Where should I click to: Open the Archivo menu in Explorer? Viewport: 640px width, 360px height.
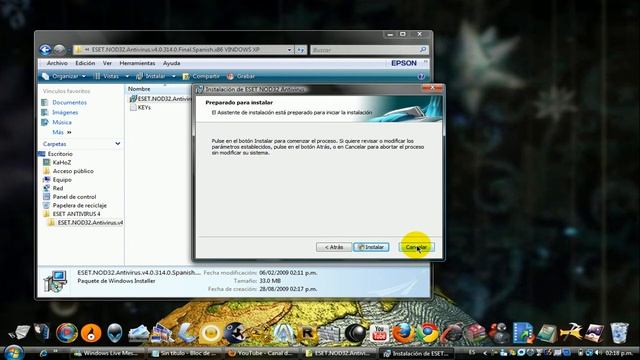coord(57,63)
